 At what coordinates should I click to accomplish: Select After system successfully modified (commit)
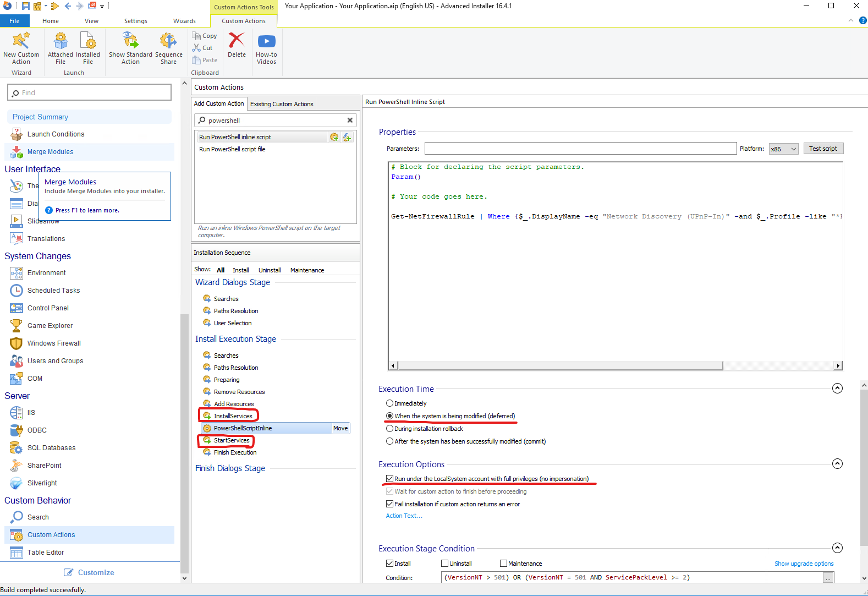(389, 441)
